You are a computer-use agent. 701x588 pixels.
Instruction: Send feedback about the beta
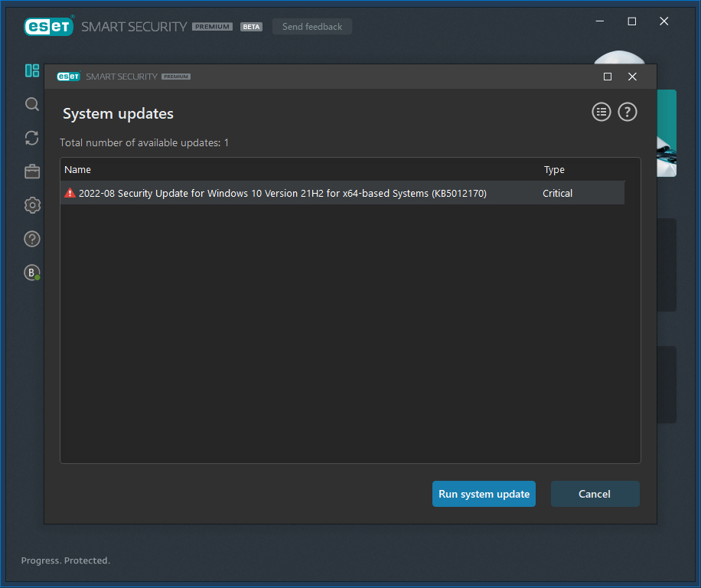point(312,27)
